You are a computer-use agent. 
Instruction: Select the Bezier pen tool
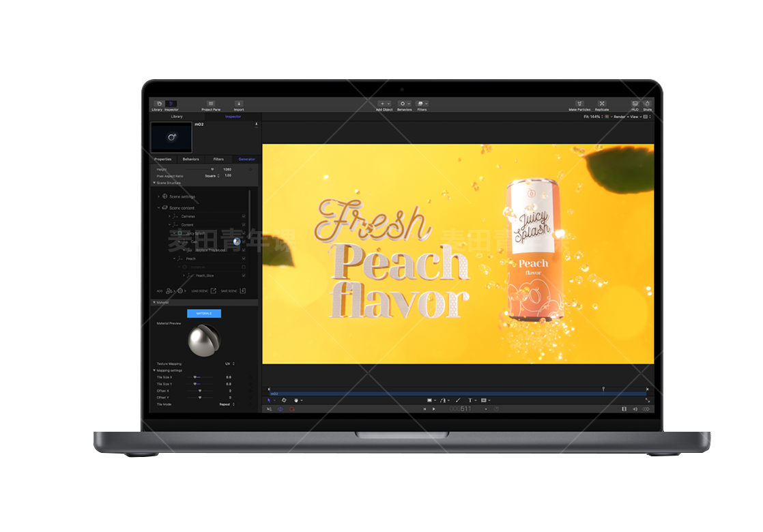click(x=443, y=400)
